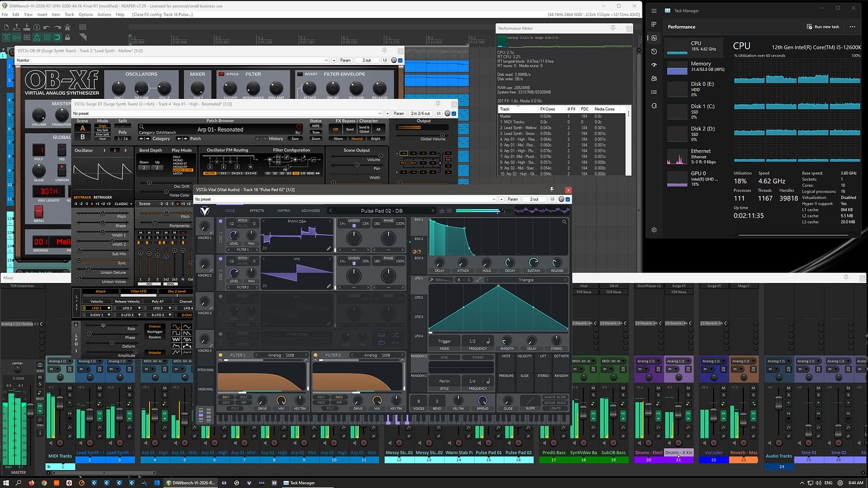Toggle Filter 1 power button off
This screenshot has height=488, width=868.
pyautogui.click(x=220, y=355)
